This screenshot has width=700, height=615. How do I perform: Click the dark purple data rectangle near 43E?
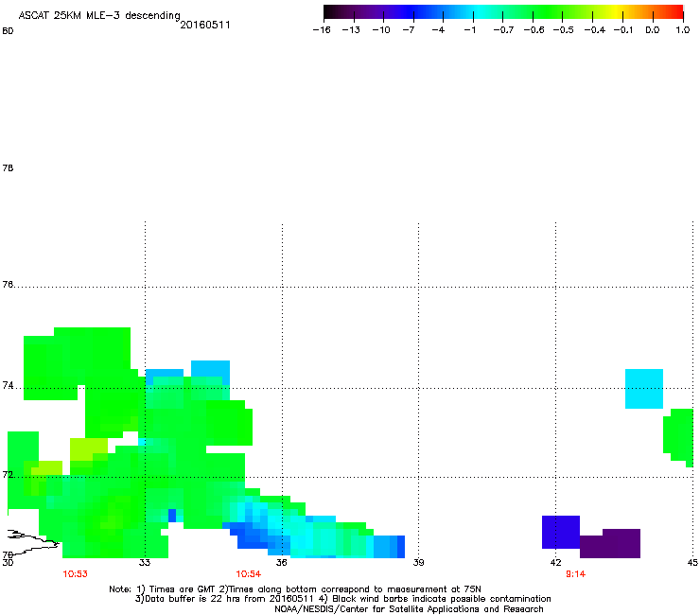610,543
